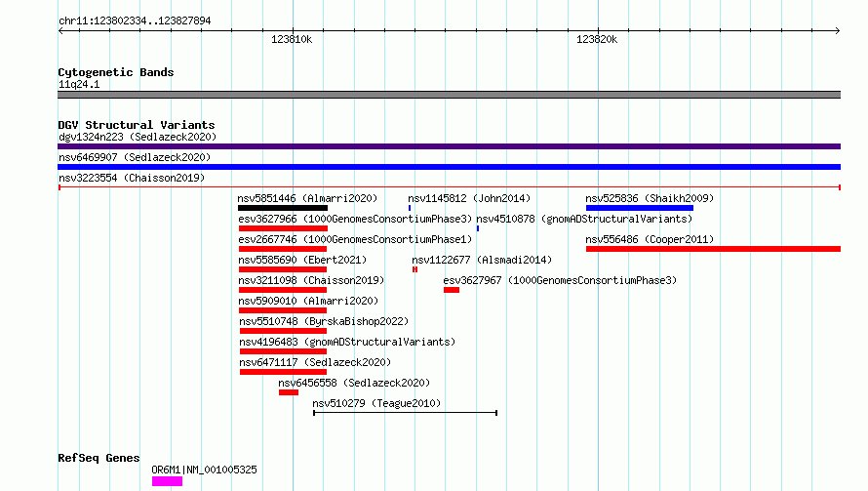Open the nsv4196483 (gnomADStructuralVariants) label
This screenshot has width=868, height=491.
pos(347,342)
